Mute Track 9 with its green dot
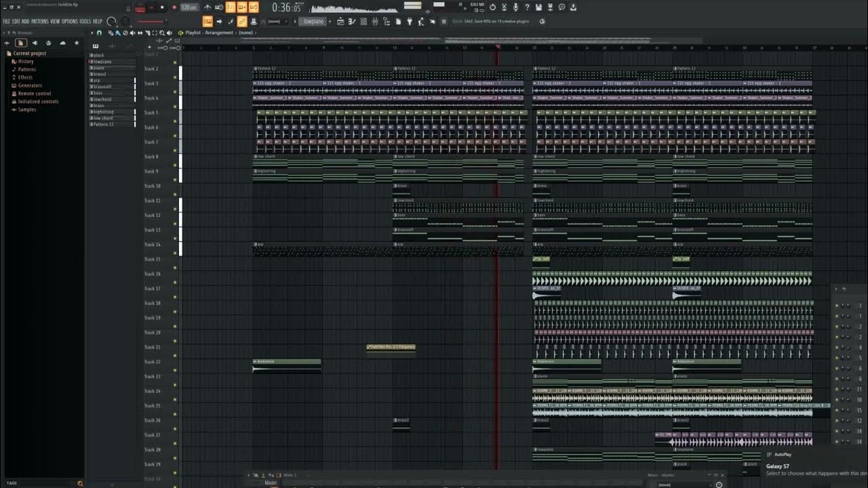 pos(175,180)
